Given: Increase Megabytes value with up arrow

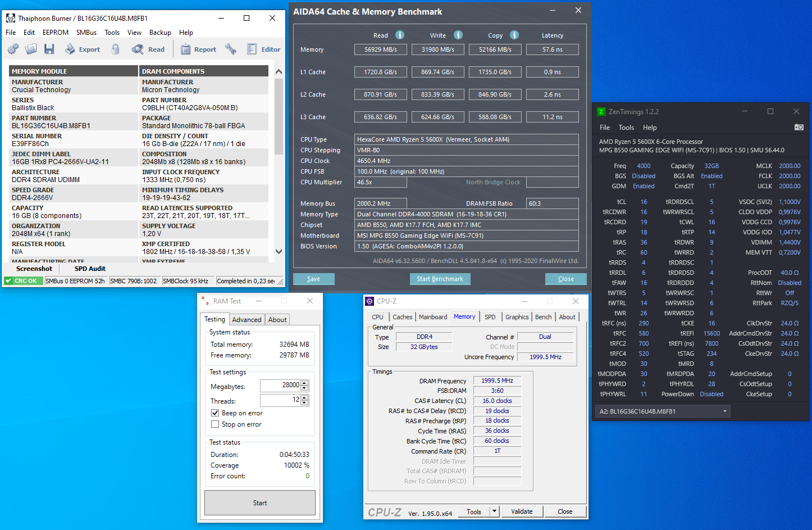Looking at the screenshot, I should click(304, 383).
